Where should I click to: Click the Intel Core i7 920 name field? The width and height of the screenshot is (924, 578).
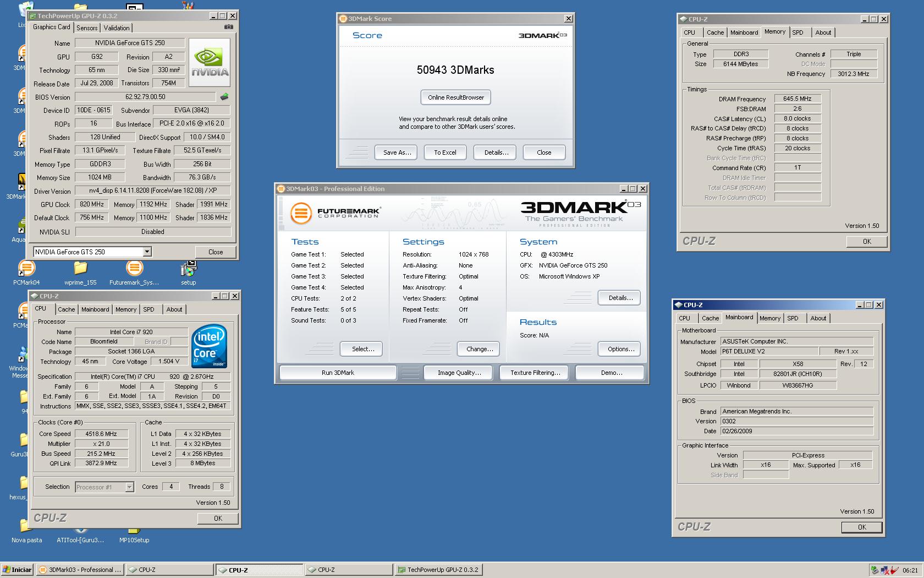tap(131, 332)
